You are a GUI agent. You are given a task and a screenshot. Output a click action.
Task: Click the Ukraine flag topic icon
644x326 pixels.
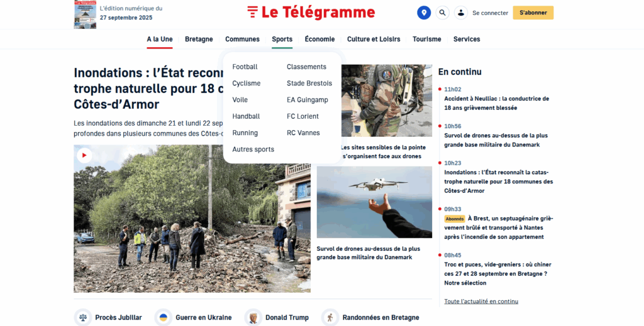(x=163, y=317)
